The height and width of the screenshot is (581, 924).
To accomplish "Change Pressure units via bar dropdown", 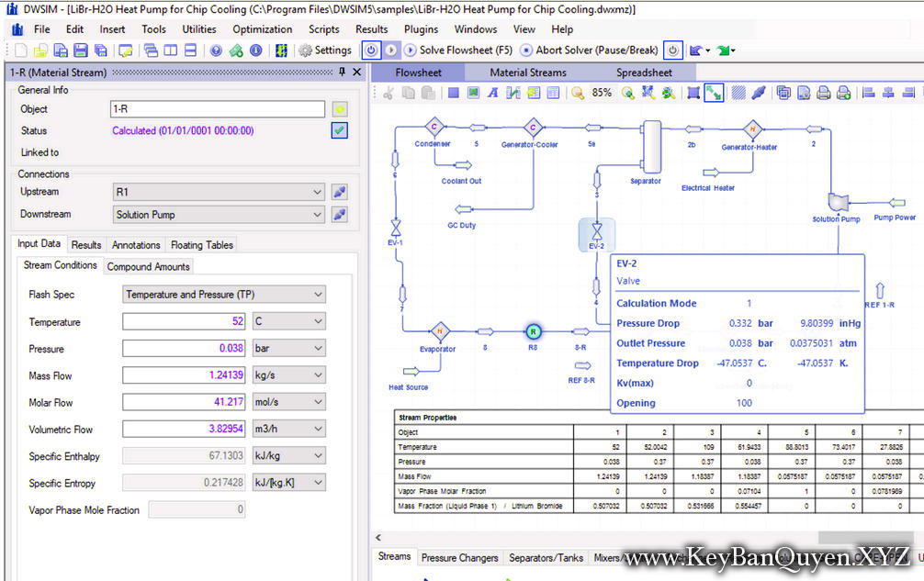I will (289, 349).
